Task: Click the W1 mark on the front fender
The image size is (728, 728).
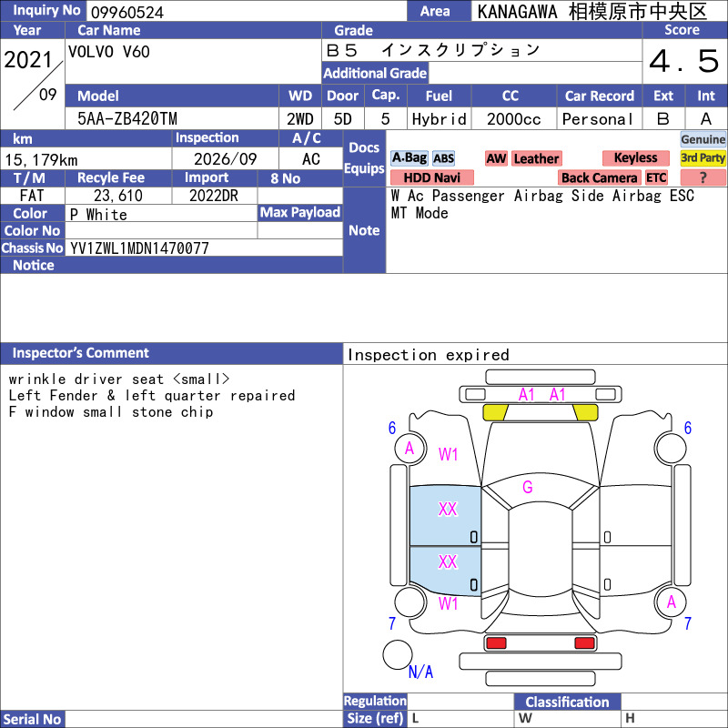Action: (x=448, y=454)
